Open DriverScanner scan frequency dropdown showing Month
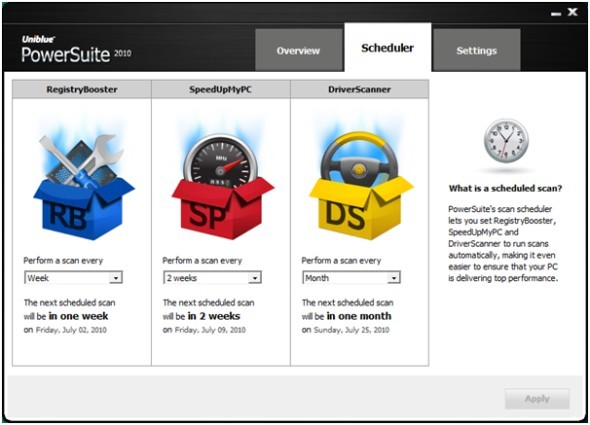Viewport: 590px width, 425px height. pos(351,278)
